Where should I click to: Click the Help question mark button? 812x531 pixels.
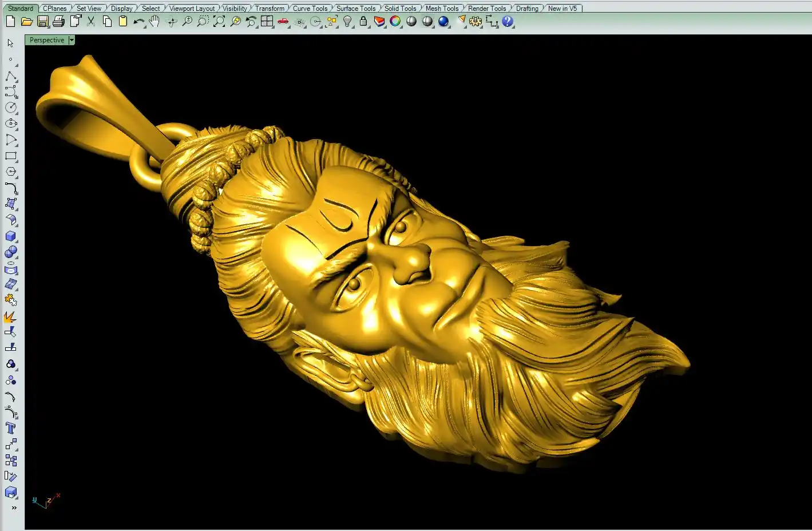tap(508, 22)
